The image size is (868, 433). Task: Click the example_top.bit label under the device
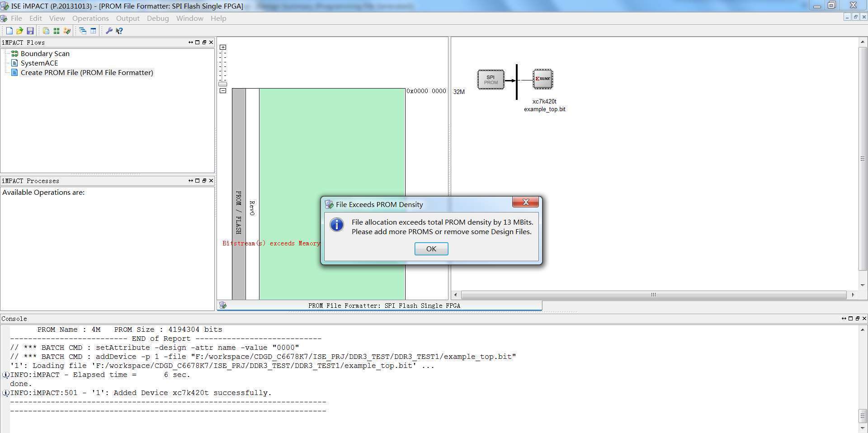tap(545, 109)
